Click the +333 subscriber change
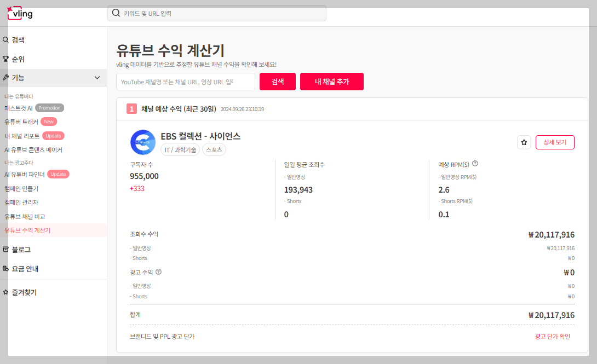 click(137, 189)
